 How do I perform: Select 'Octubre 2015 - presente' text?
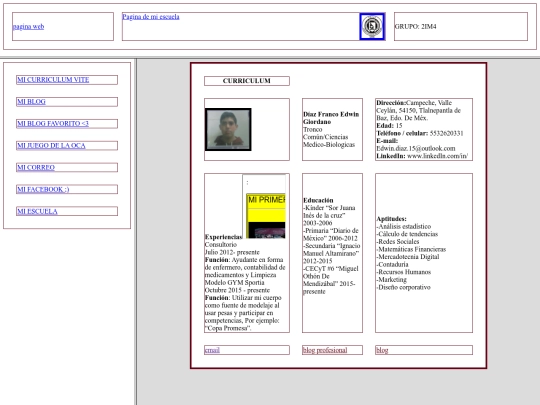[x=237, y=290]
